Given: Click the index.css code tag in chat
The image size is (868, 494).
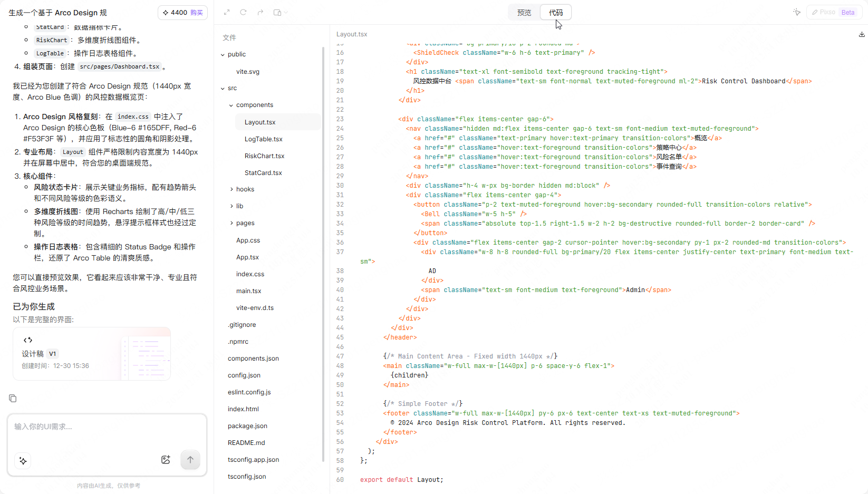Looking at the screenshot, I should (x=133, y=117).
